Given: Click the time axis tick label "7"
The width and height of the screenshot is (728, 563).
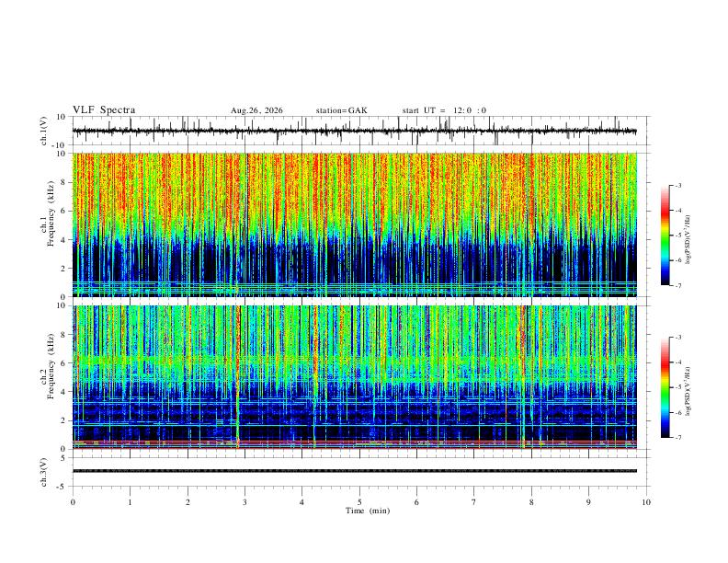Looking at the screenshot, I should click(474, 502).
